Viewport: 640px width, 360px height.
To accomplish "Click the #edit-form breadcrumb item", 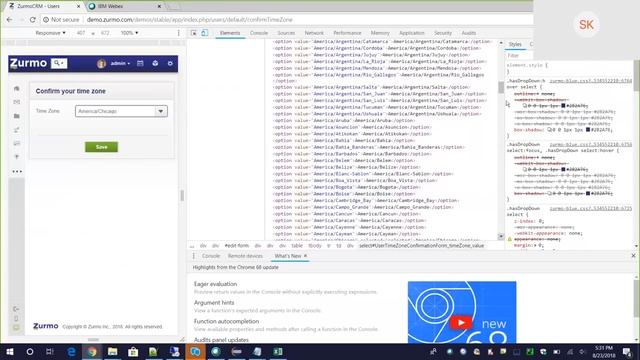I will 237,246.
